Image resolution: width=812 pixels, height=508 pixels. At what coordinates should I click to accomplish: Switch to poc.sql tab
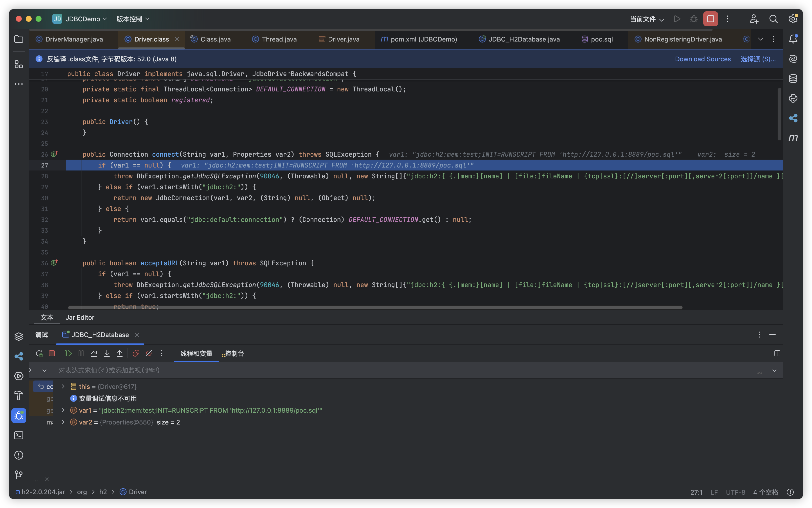597,39
